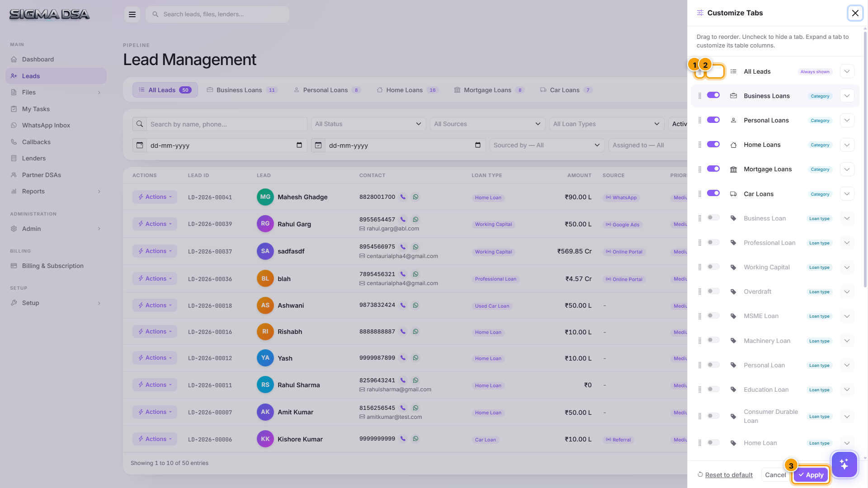This screenshot has height=488, width=868.
Task: Click the Apply button
Action: click(x=811, y=475)
